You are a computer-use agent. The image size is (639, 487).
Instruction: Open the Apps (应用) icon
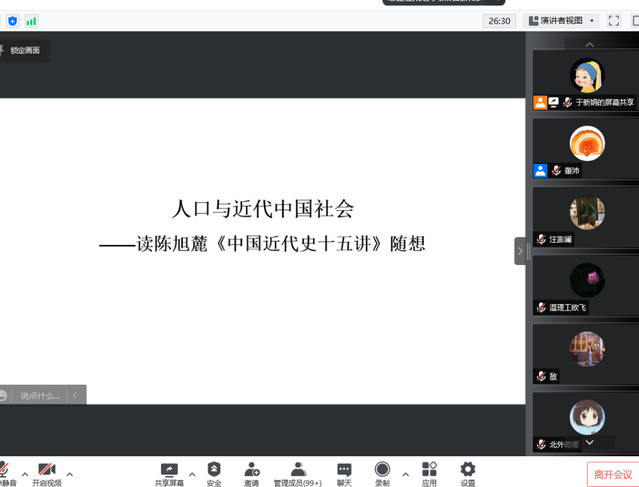pos(429,470)
